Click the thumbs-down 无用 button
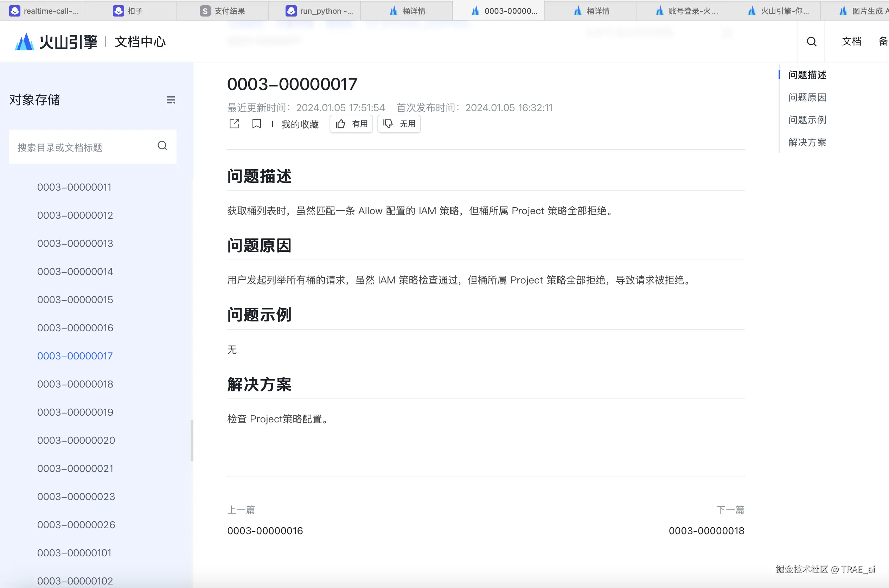Screen dimensions: 889x588 pos(399,124)
